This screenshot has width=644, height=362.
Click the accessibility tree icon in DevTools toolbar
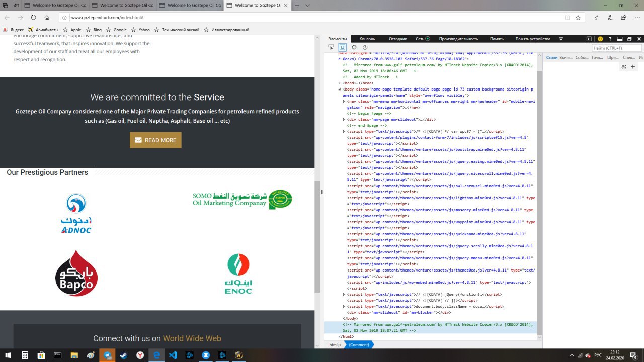[x=366, y=47]
